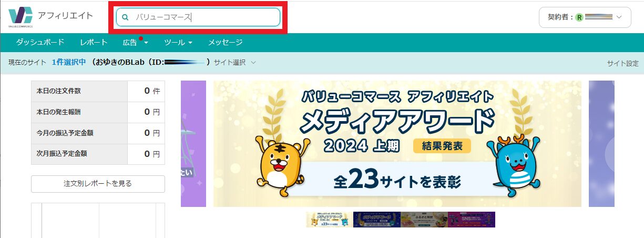Click the green R contractor avatar
The width and height of the screenshot is (644, 238).
tap(579, 17)
